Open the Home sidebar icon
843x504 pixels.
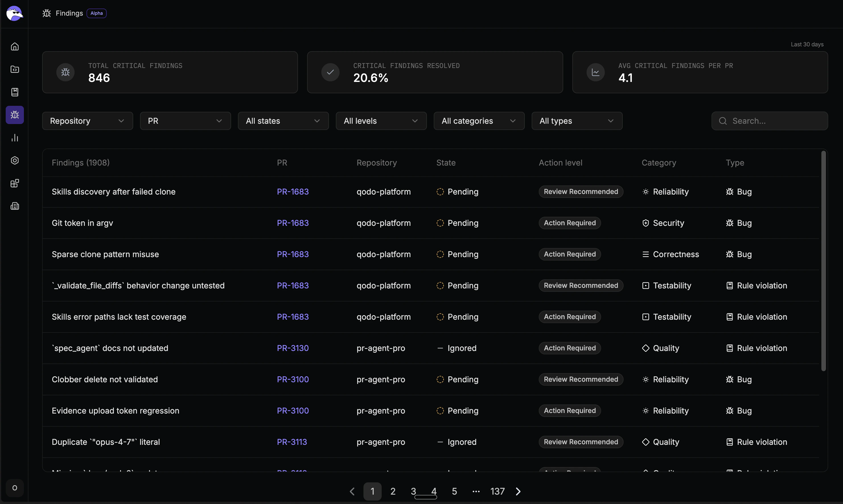15,47
